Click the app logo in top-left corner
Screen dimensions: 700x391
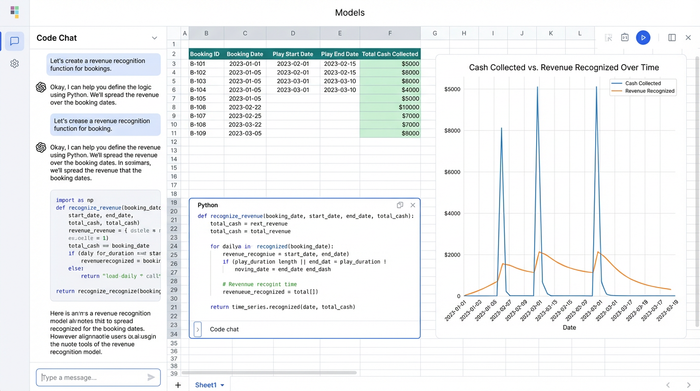click(14, 12)
